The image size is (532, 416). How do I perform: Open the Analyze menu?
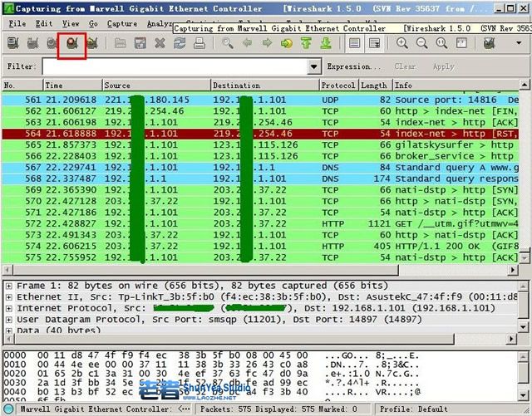(160, 24)
